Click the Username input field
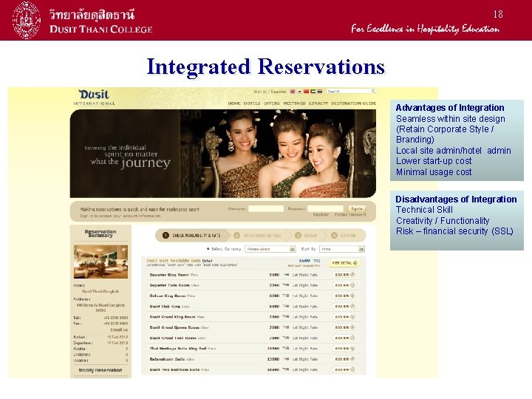This screenshot has height=399, width=532. pyautogui.click(x=266, y=208)
